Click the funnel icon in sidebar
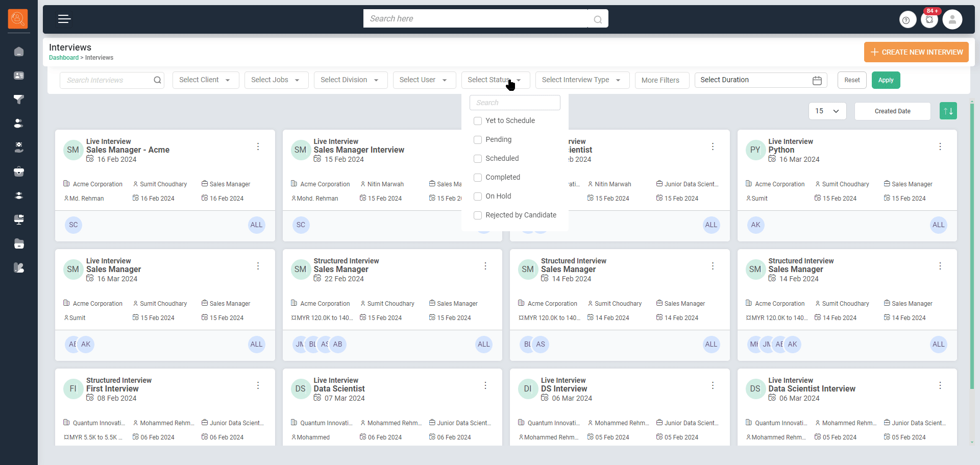 pos(19,100)
